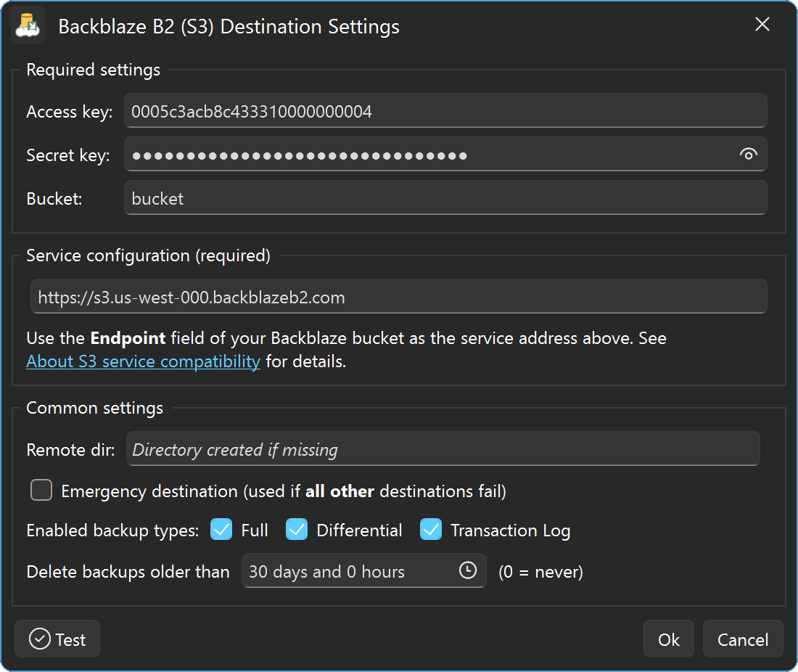Click the Access key: label
Viewport: 798px width, 672px height.
tap(69, 112)
